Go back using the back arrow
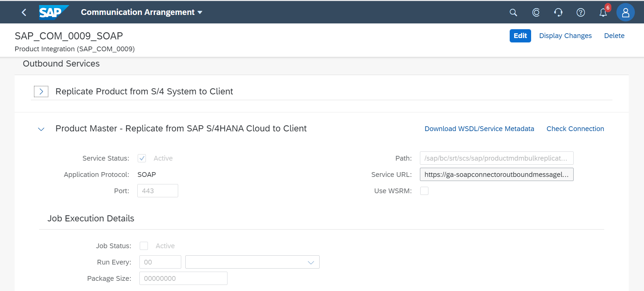 tap(24, 13)
